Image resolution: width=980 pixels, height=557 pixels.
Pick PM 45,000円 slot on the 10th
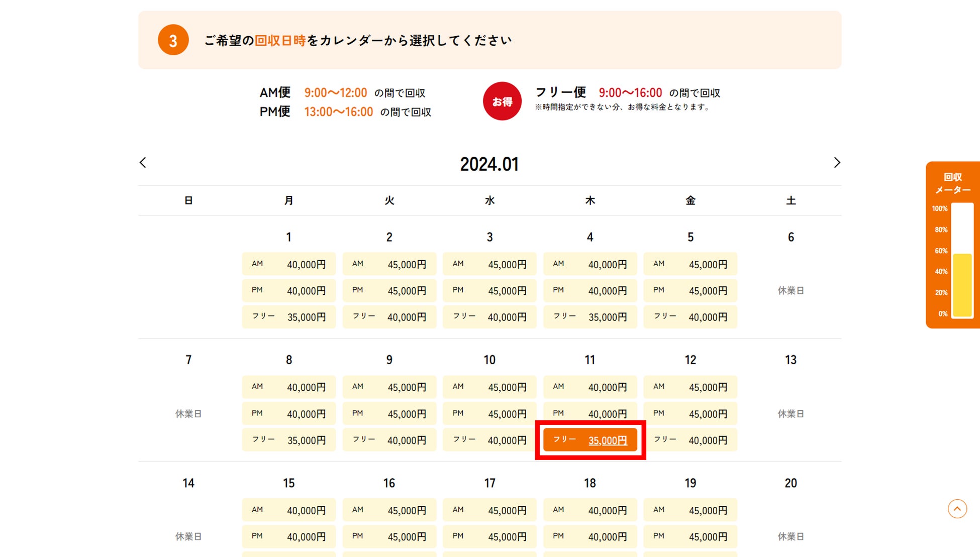click(489, 414)
